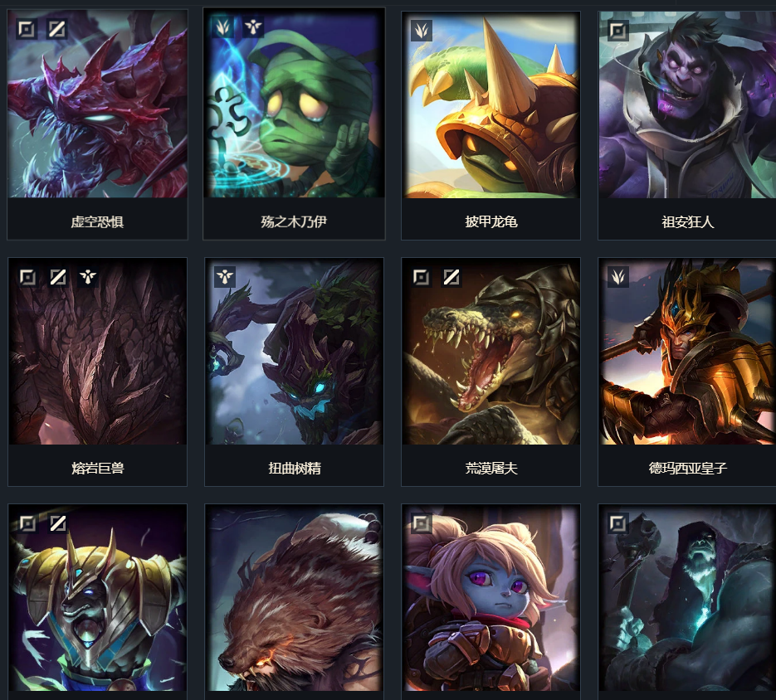This screenshot has height=700, width=776.
Task: Select the jungle leaf icon on 殇之木乃伊 card
Action: click(x=222, y=27)
